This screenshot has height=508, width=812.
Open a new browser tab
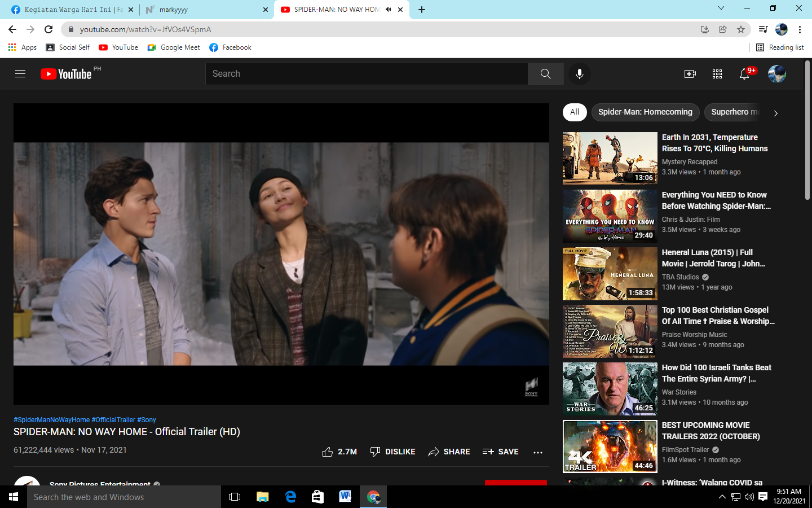[422, 10]
